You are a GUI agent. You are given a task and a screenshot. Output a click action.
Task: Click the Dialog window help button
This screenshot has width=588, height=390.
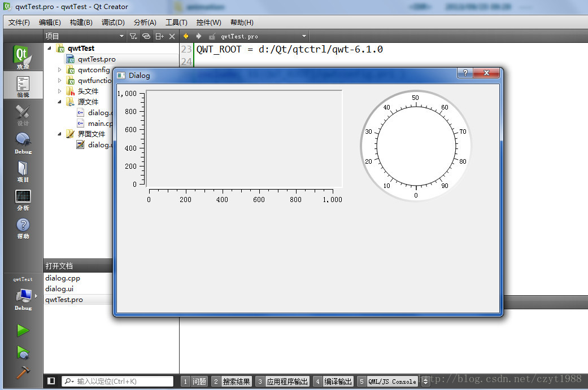tap(465, 73)
